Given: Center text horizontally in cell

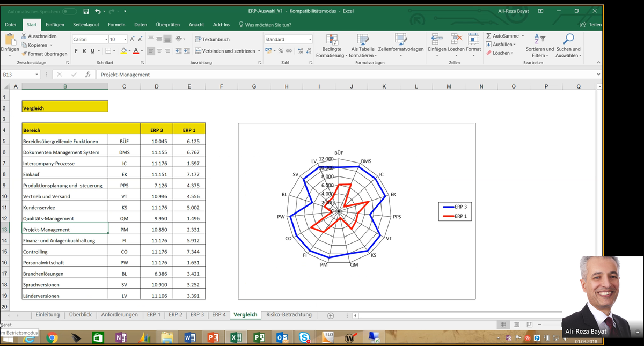Looking at the screenshot, I should click(x=159, y=51).
